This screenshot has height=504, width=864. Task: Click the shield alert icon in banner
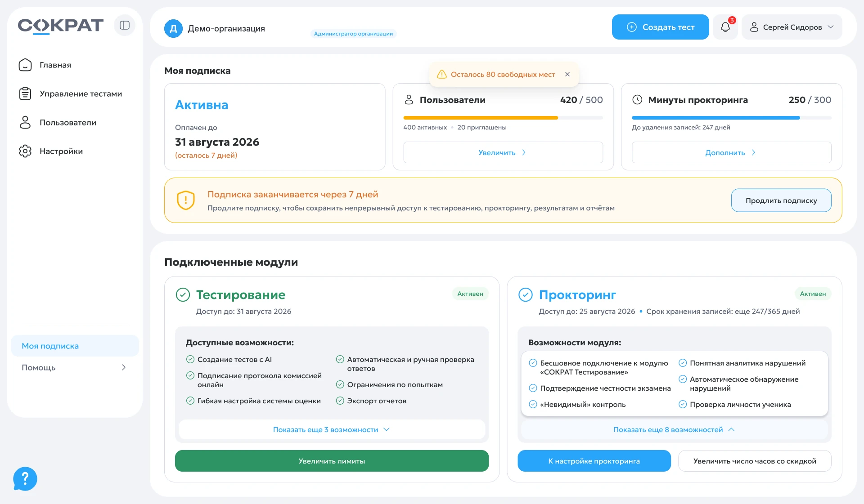[186, 201]
